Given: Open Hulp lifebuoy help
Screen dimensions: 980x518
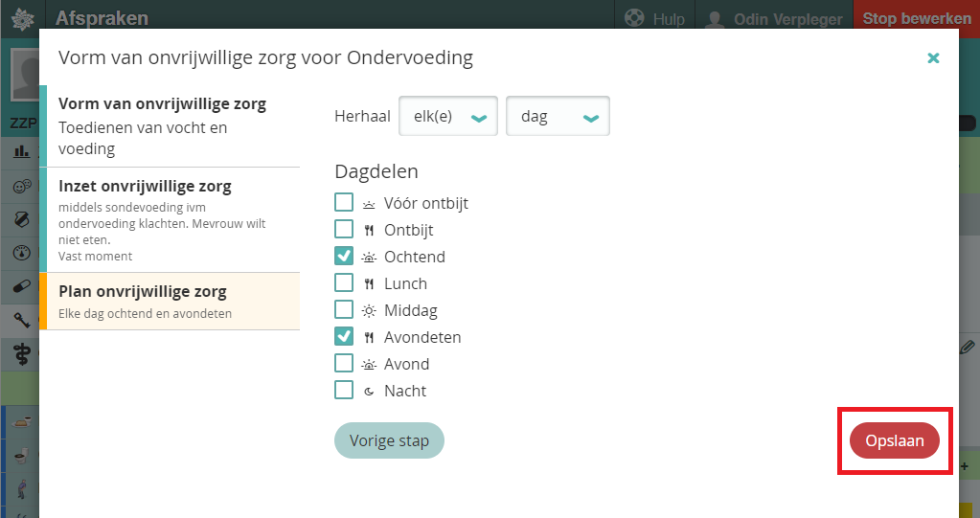Looking at the screenshot, I should click(655, 19).
